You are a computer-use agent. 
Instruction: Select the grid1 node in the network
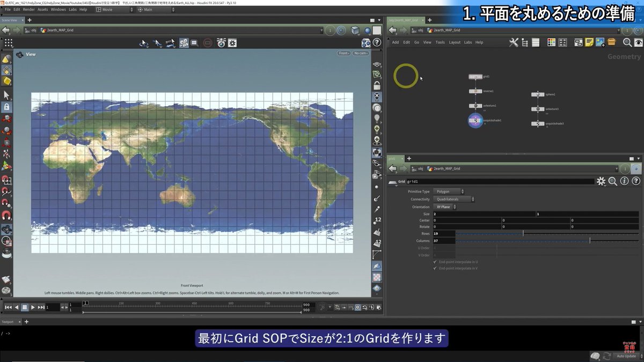475,77
